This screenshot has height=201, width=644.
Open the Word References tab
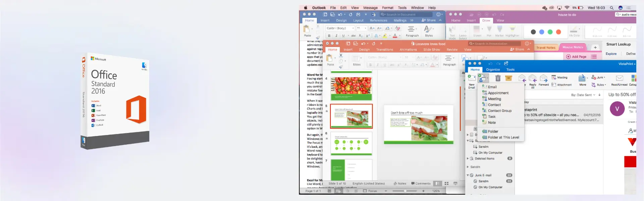click(x=378, y=20)
